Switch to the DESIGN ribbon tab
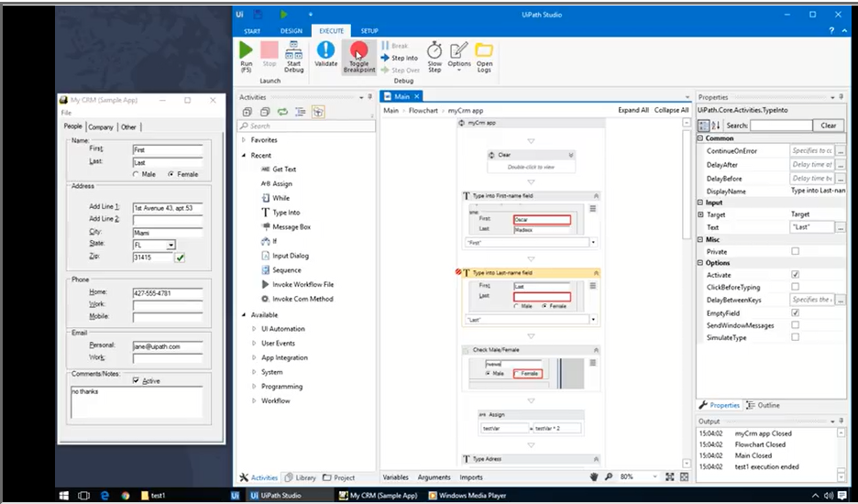 [x=291, y=30]
